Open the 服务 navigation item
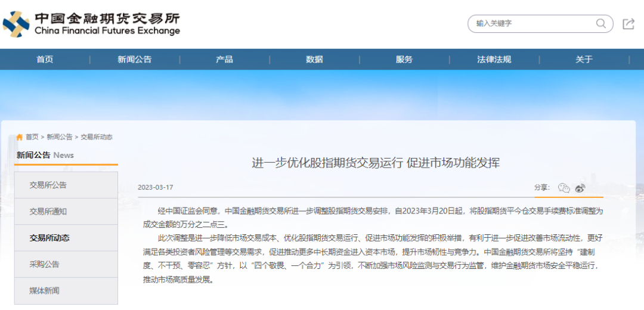Image resolution: width=644 pixels, height=310 pixels. click(x=404, y=60)
